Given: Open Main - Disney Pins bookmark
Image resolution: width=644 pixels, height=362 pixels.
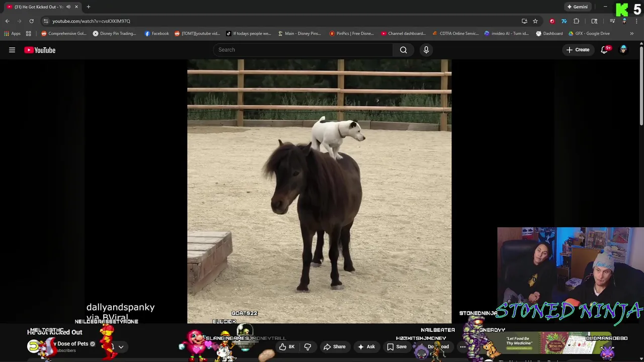Looking at the screenshot, I should click(x=299, y=34).
